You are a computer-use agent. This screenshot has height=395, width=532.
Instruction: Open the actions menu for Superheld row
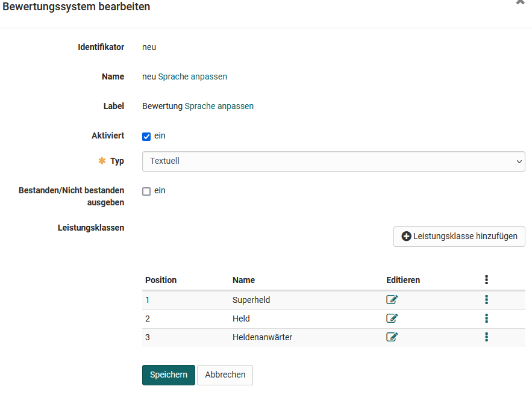486,299
